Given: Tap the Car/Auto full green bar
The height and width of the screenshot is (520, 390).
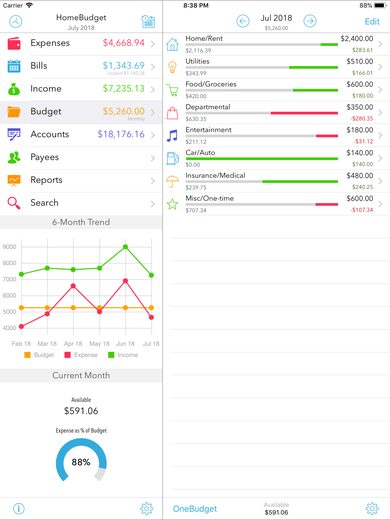Looking at the screenshot, I should click(x=262, y=159).
